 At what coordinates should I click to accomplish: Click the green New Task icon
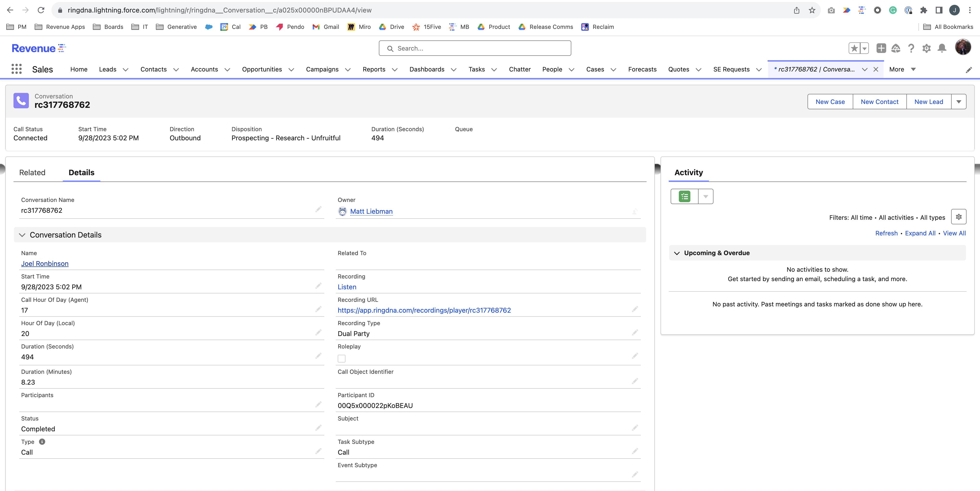coord(684,196)
